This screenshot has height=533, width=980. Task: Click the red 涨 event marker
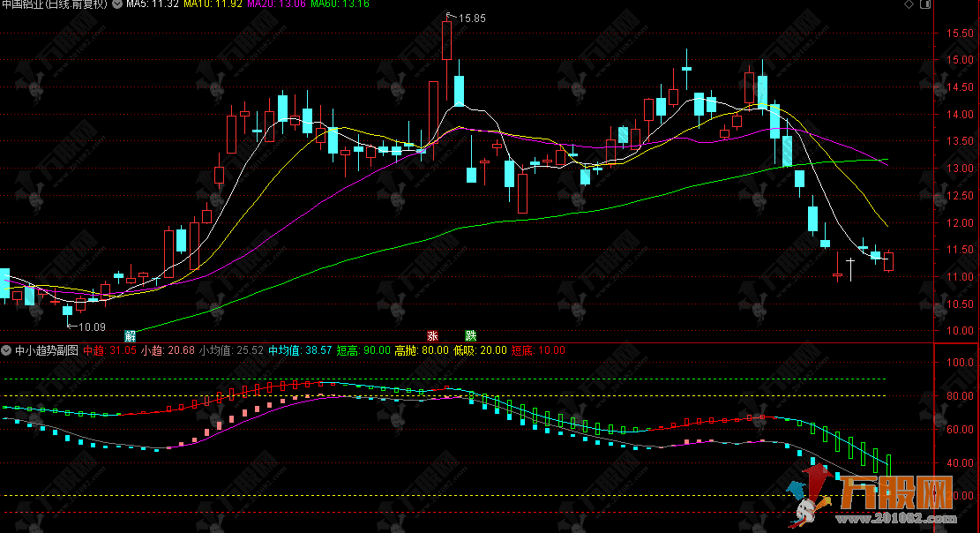pyautogui.click(x=432, y=336)
